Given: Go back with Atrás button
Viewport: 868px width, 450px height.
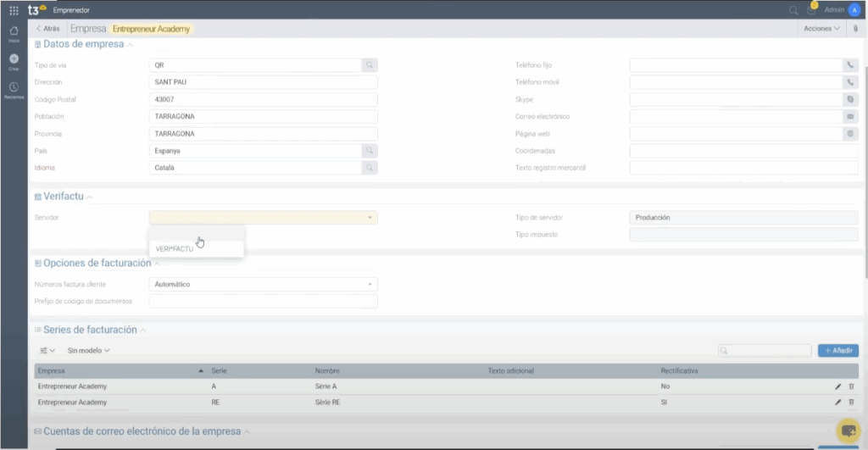Looking at the screenshot, I should [x=48, y=29].
